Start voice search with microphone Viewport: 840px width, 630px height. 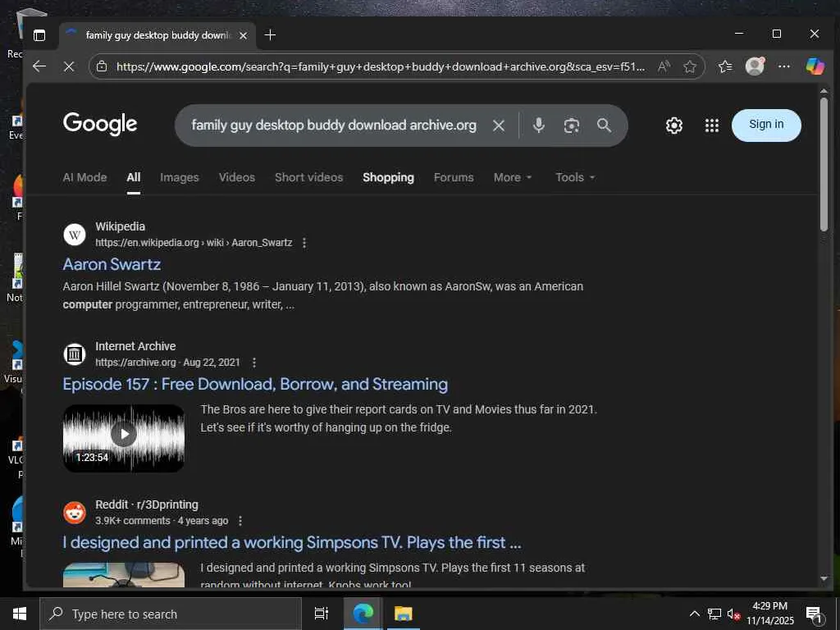pos(539,126)
